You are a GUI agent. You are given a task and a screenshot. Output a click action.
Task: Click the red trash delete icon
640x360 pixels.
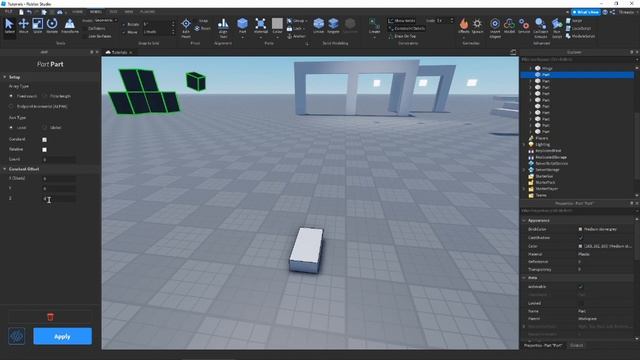tap(50, 317)
